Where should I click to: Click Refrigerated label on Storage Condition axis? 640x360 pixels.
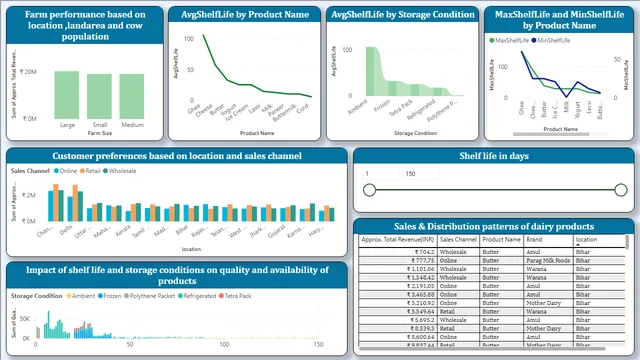pos(421,109)
